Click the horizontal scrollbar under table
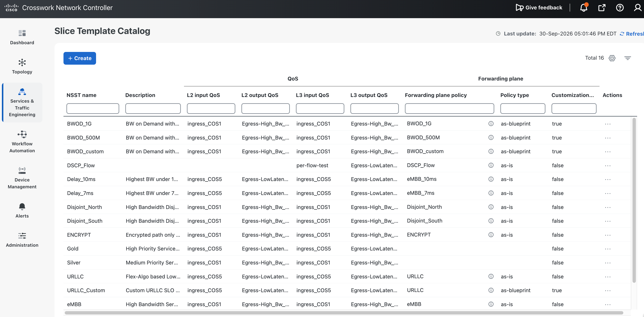Image resolution: width=644 pixels, height=317 pixels. [344, 313]
